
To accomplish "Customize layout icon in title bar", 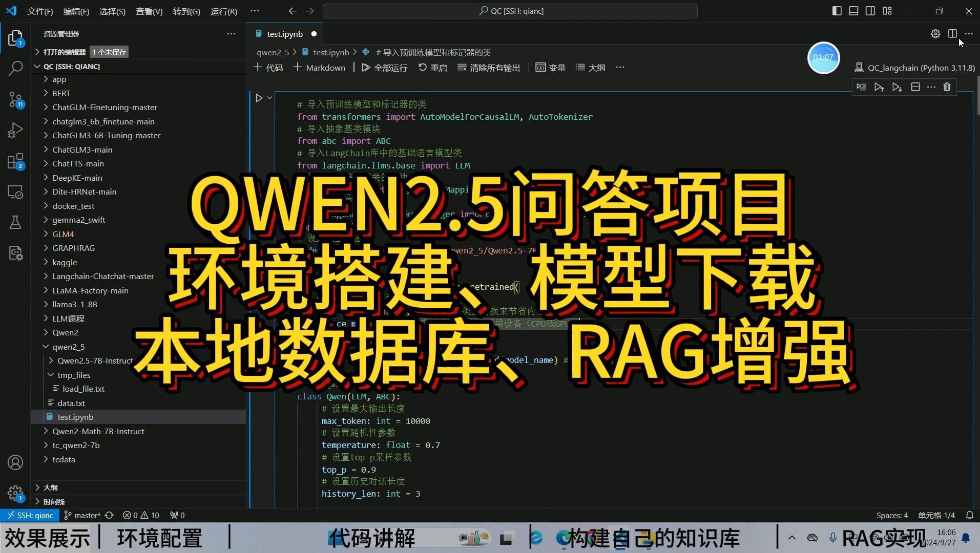I will coord(887,11).
